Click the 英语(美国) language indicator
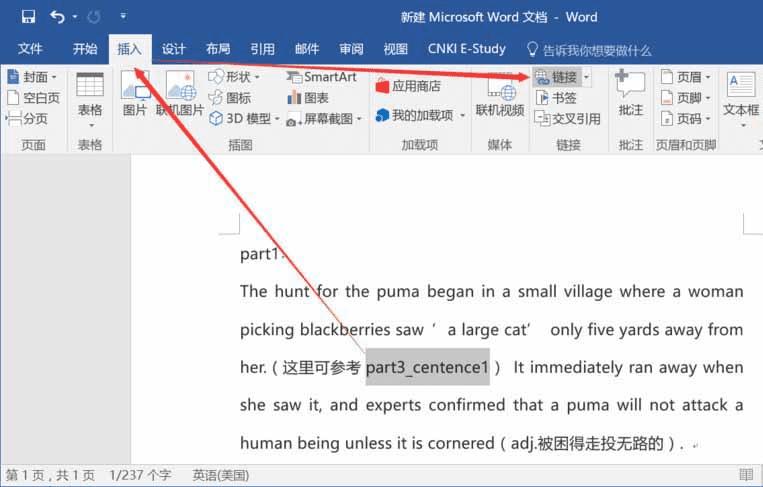 coord(220,475)
